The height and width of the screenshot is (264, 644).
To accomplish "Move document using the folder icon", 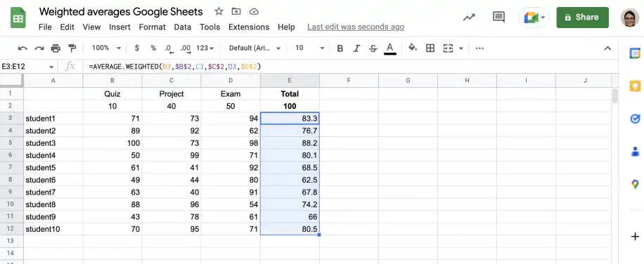I will coord(236,11).
